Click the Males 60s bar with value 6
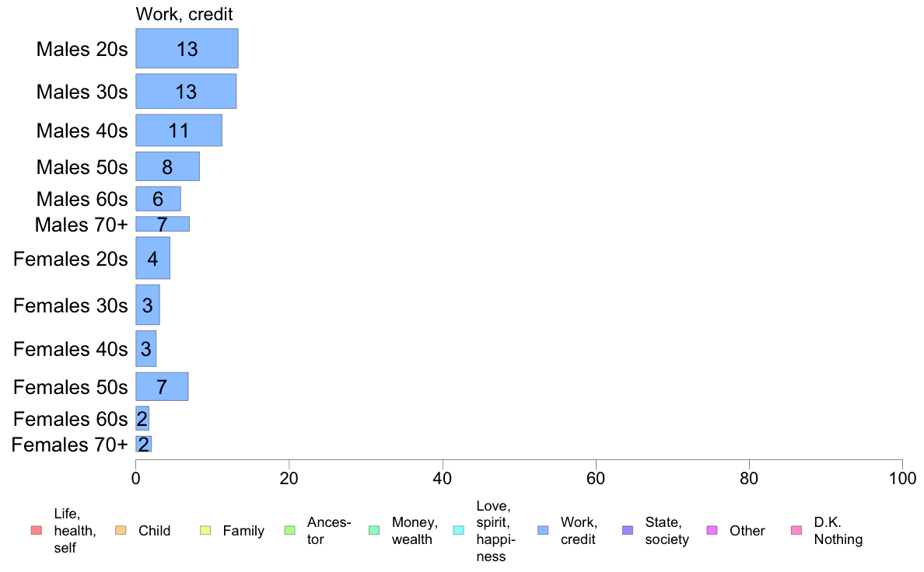The height and width of the screenshot is (572, 924). coord(159,198)
